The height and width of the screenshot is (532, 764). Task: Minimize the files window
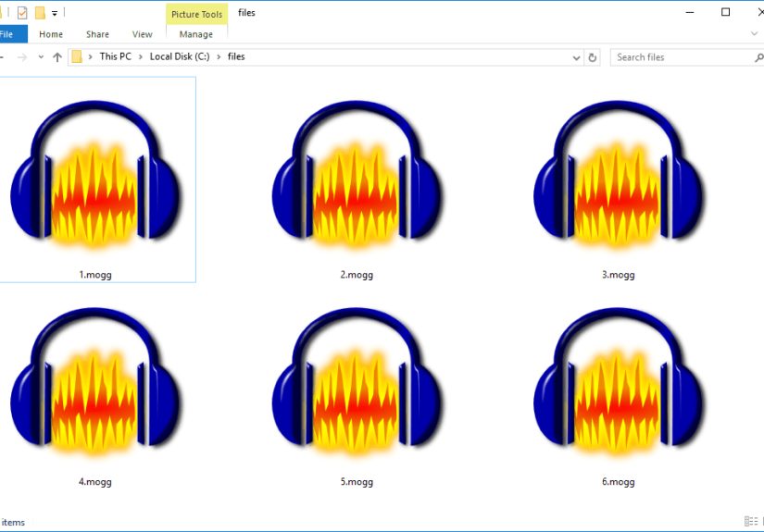690,12
